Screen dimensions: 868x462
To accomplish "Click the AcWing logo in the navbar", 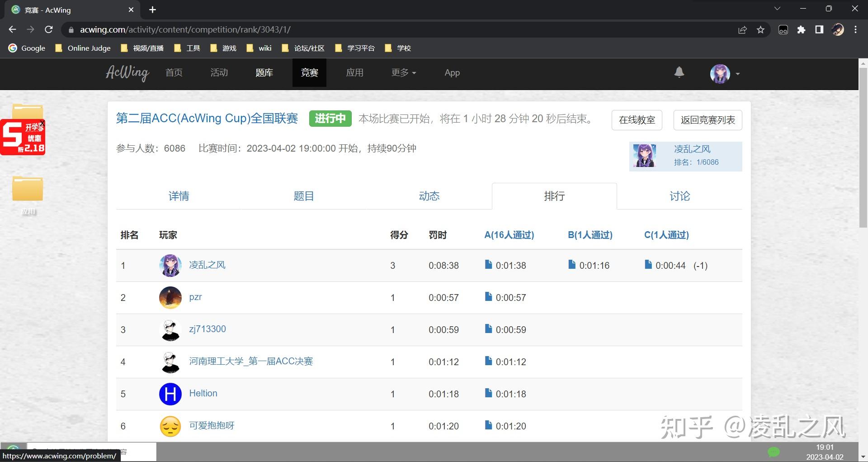I will pyautogui.click(x=127, y=73).
